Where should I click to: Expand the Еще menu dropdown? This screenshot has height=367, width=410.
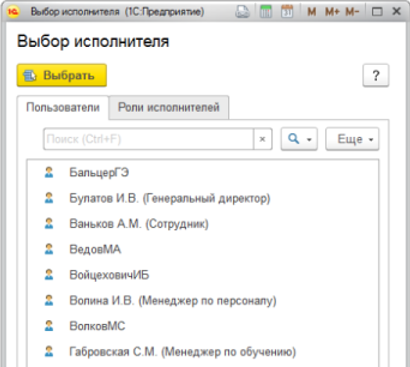(x=352, y=139)
